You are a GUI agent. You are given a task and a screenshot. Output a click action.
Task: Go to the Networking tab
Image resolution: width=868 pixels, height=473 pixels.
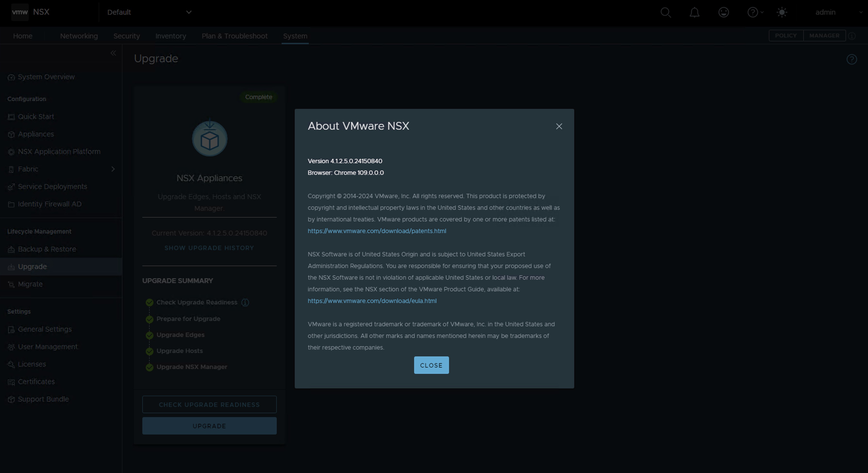tap(79, 36)
